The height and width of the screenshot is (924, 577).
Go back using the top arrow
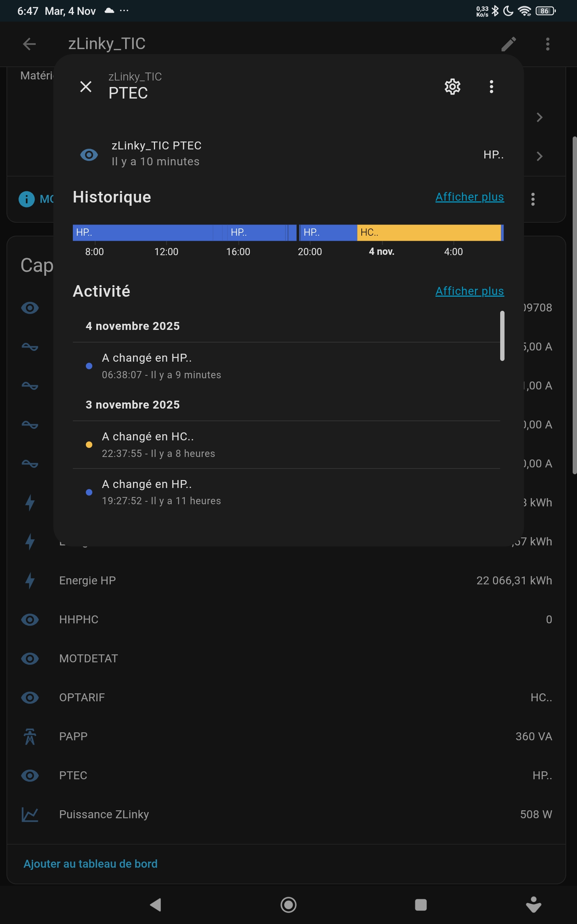point(29,44)
